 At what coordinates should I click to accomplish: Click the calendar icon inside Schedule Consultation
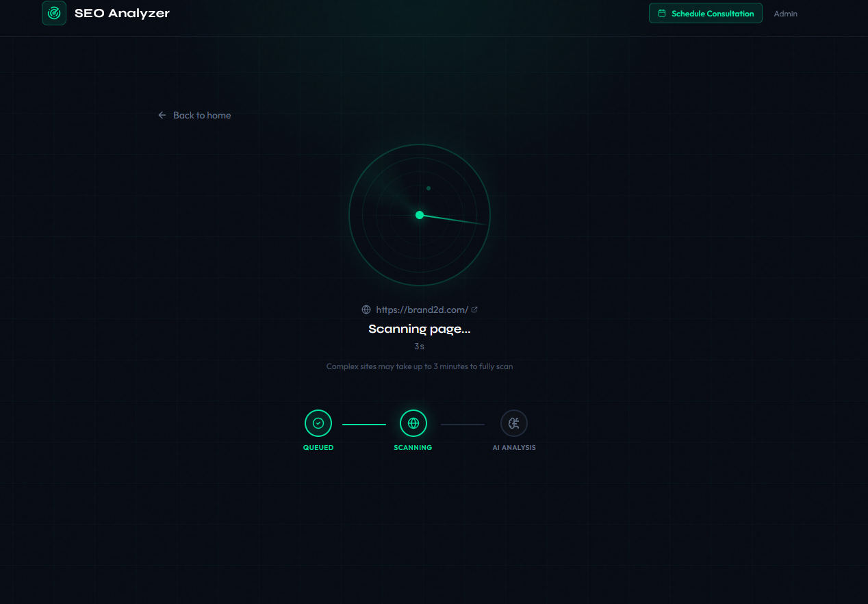(661, 13)
